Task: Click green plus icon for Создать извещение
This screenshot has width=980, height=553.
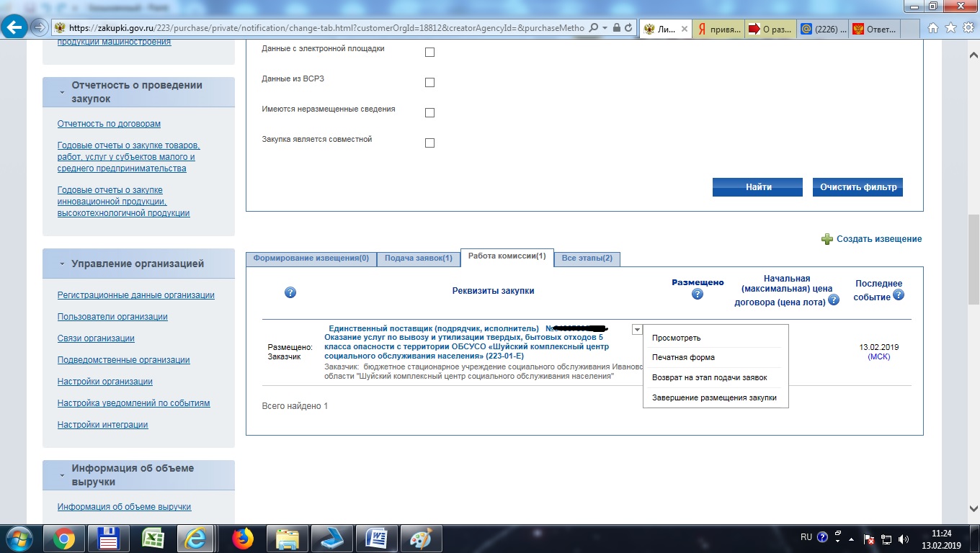Action: [x=827, y=239]
